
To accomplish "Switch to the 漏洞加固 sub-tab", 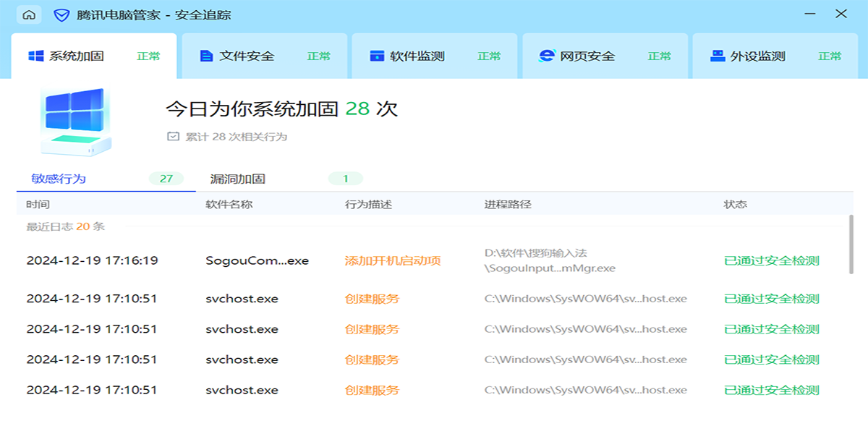I will click(x=237, y=179).
